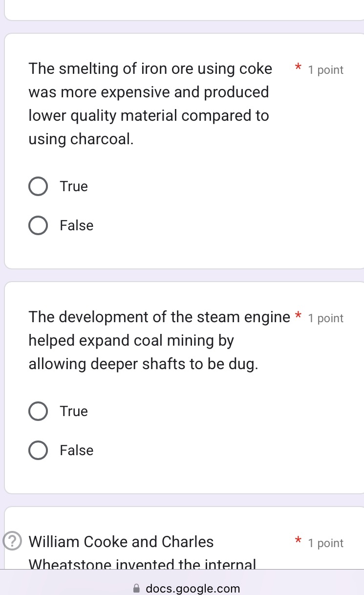
Task: Click the False option label text
Action: 76,225
